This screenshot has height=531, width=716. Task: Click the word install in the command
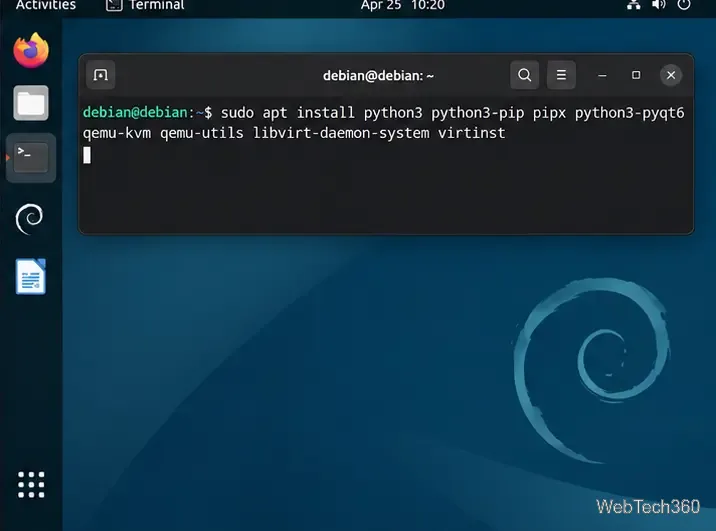326,113
